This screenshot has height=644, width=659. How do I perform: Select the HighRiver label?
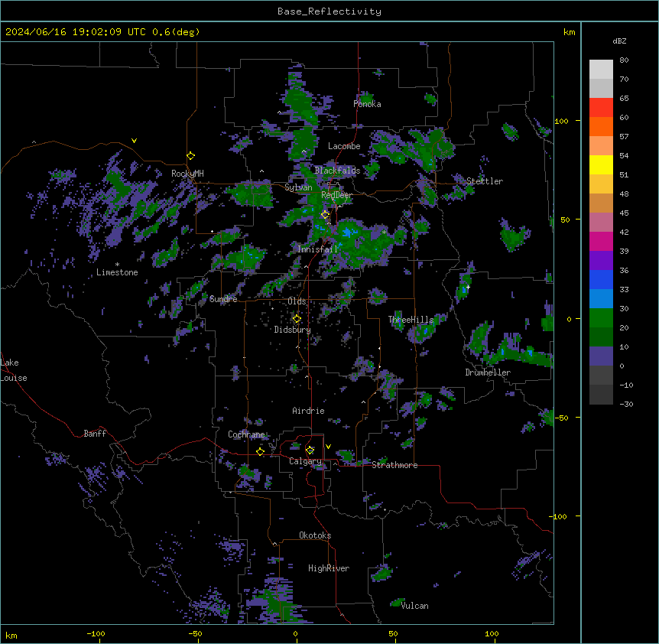[x=329, y=568]
